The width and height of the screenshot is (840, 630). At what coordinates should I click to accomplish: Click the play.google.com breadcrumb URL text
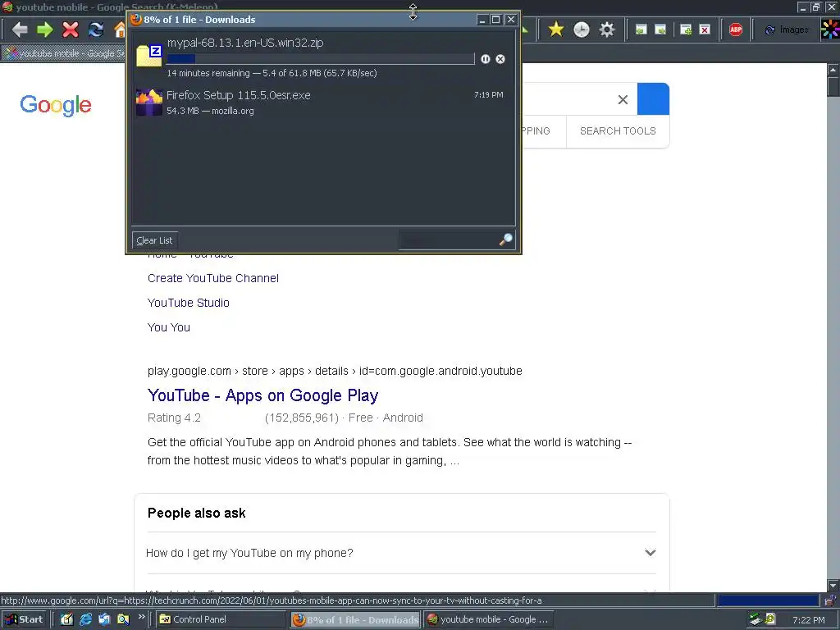point(335,372)
